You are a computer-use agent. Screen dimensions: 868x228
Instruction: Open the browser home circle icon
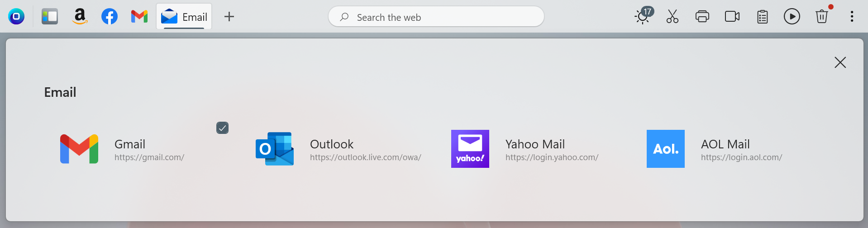coord(16,17)
